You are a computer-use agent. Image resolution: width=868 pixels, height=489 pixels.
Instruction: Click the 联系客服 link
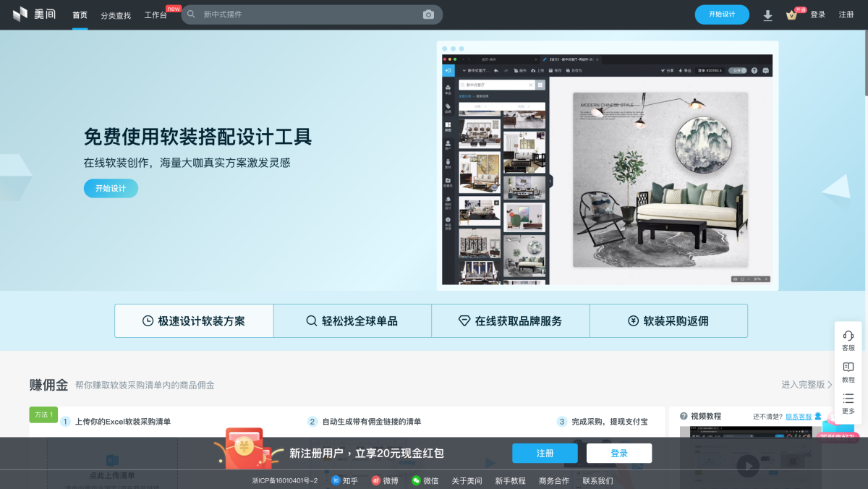click(799, 417)
